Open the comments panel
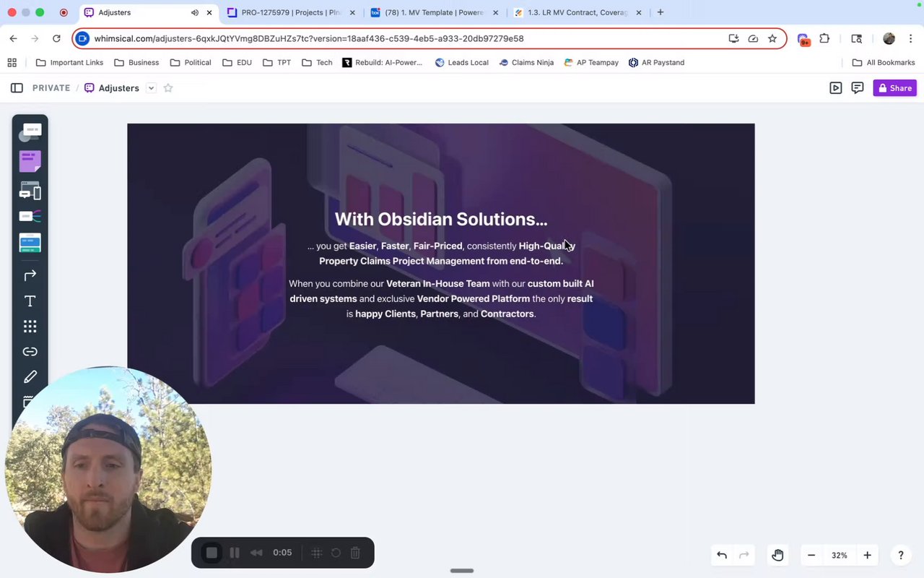Viewport: 924px width, 578px height. click(x=858, y=88)
